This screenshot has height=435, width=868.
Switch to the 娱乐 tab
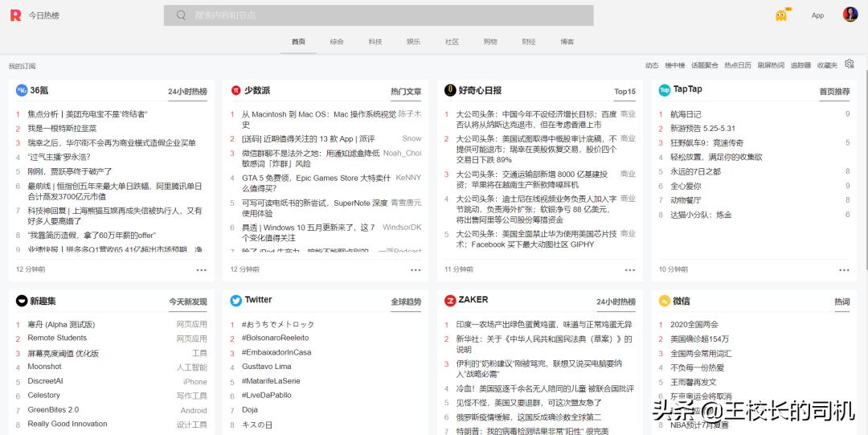(x=414, y=42)
